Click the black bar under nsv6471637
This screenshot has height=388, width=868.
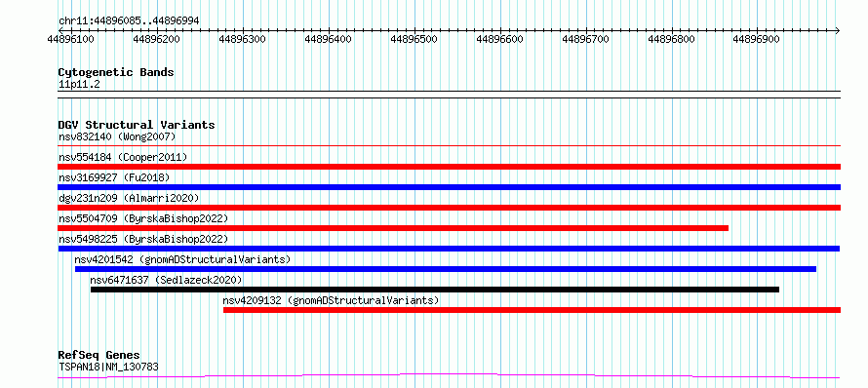click(435, 290)
